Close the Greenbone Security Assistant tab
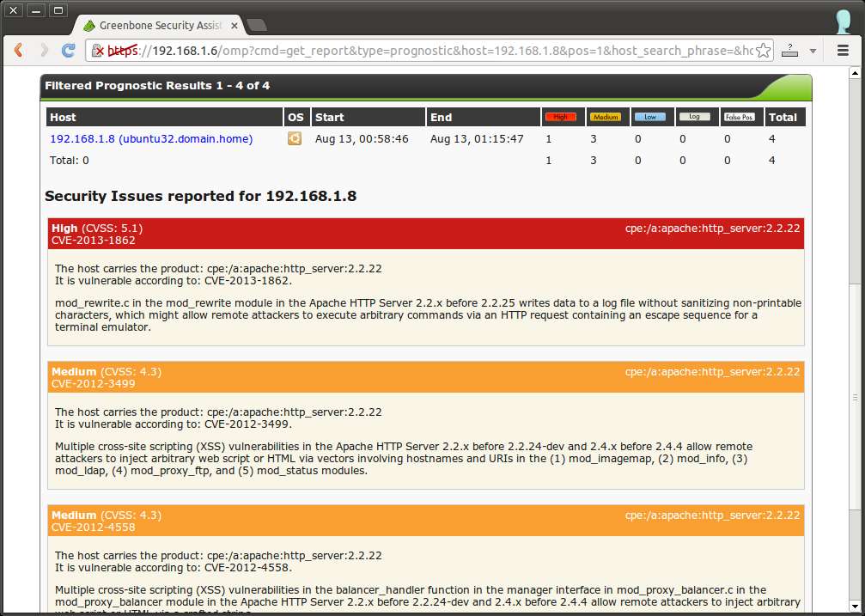 [235, 26]
